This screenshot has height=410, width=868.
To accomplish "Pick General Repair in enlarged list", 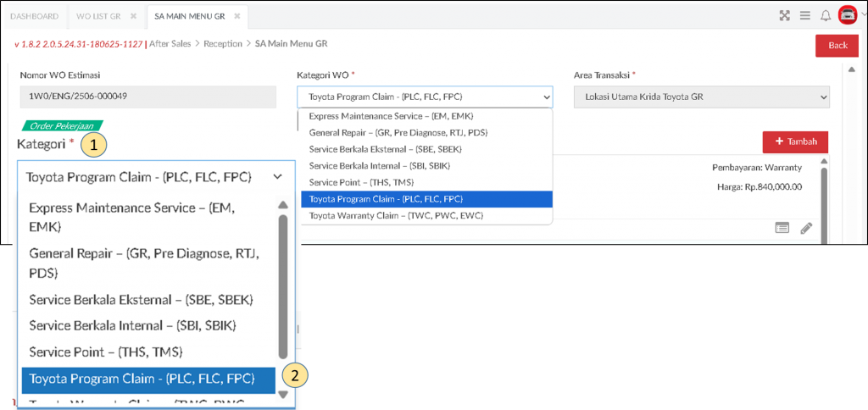I will click(x=148, y=263).
